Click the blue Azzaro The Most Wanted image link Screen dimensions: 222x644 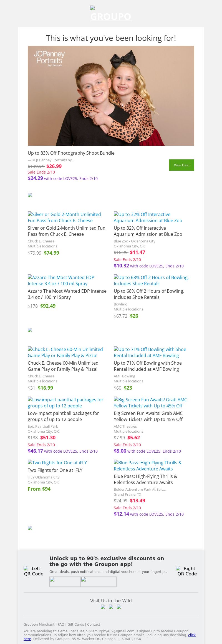pyautogui.click(x=61, y=280)
